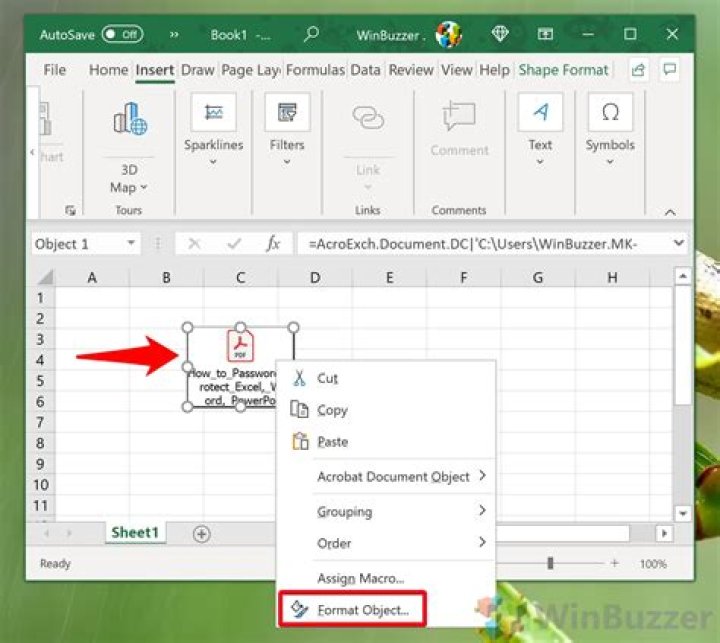Select column F header
Screen dimensions: 720x643
[463, 277]
